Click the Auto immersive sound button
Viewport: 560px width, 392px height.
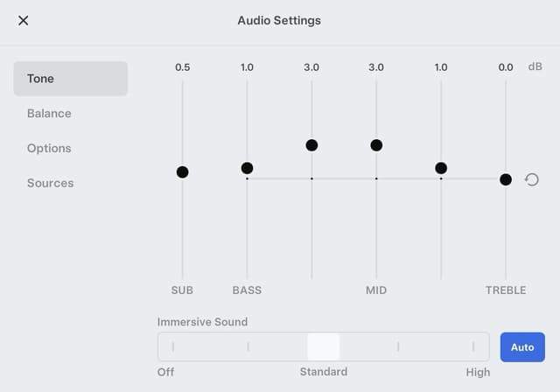click(x=522, y=347)
